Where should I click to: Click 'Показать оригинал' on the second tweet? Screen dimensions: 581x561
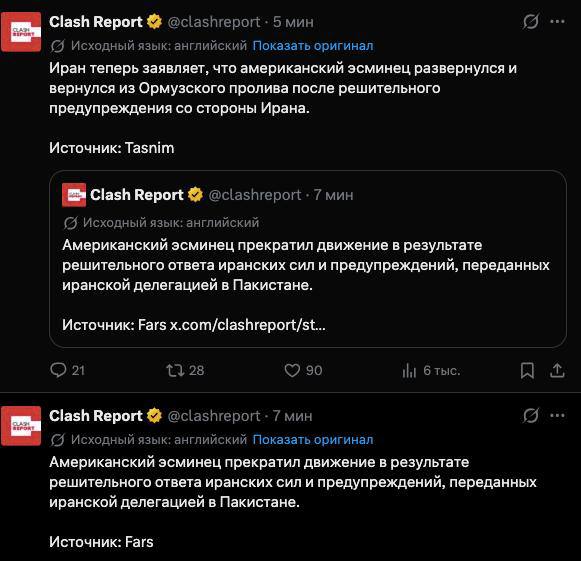(313, 439)
